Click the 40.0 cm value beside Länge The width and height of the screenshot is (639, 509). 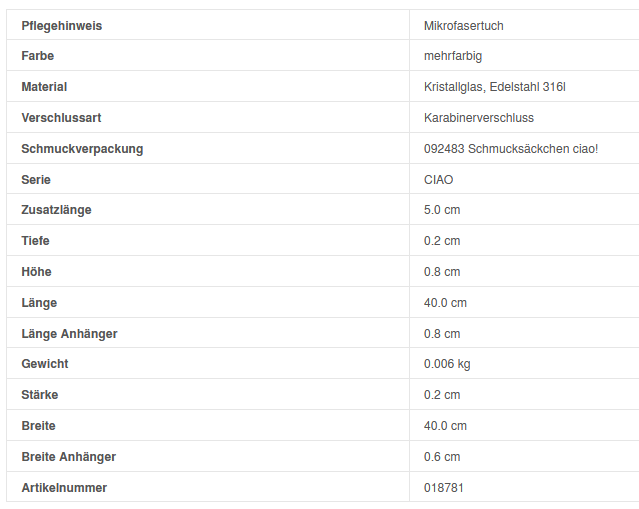pos(445,303)
